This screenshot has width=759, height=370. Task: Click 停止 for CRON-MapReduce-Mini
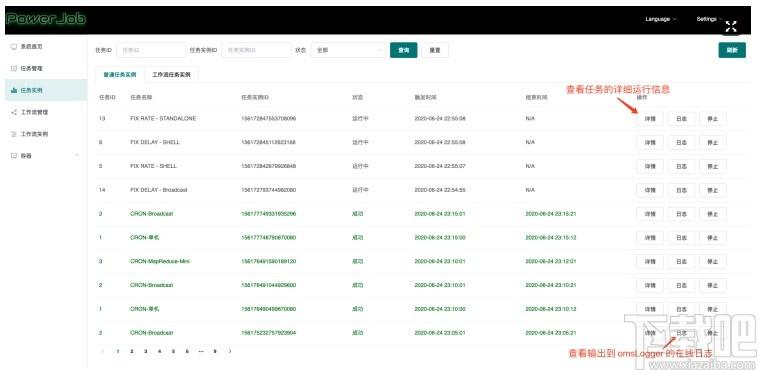click(x=713, y=261)
